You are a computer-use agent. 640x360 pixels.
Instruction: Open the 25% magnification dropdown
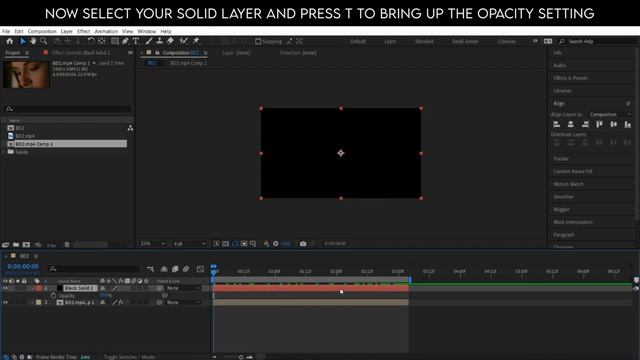point(153,244)
